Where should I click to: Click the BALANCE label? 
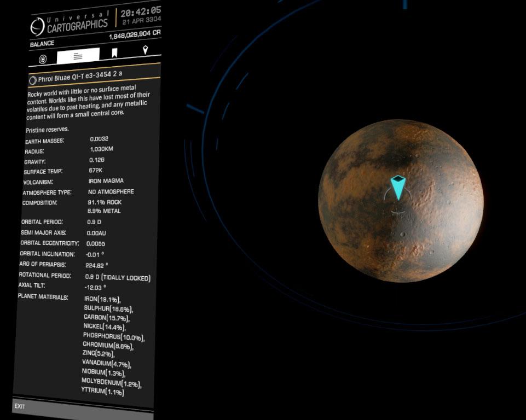click(42, 44)
